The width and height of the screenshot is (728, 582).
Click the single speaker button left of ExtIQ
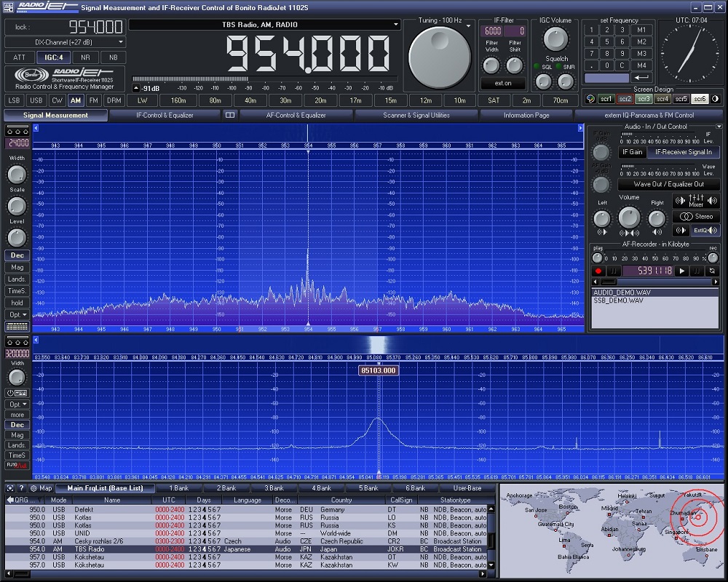coord(681,230)
